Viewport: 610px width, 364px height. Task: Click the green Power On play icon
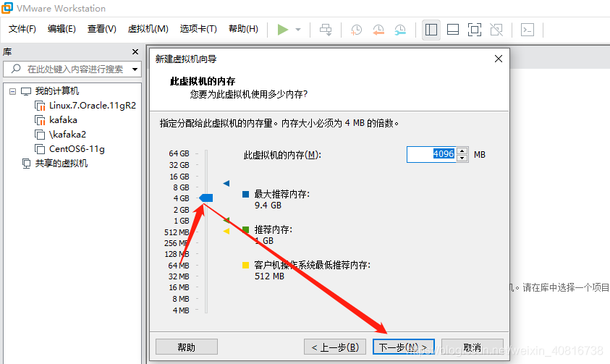pos(283,30)
